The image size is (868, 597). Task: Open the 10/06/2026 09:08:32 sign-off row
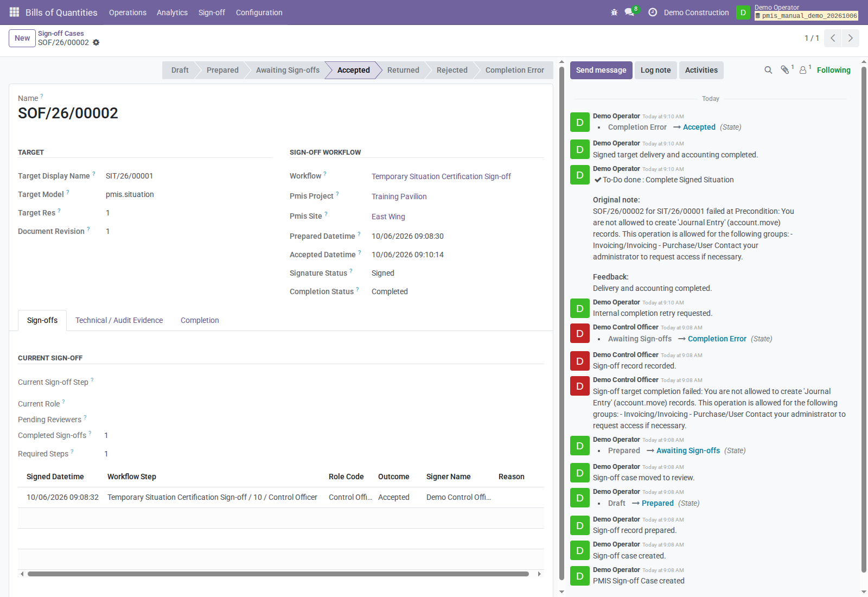tap(280, 497)
